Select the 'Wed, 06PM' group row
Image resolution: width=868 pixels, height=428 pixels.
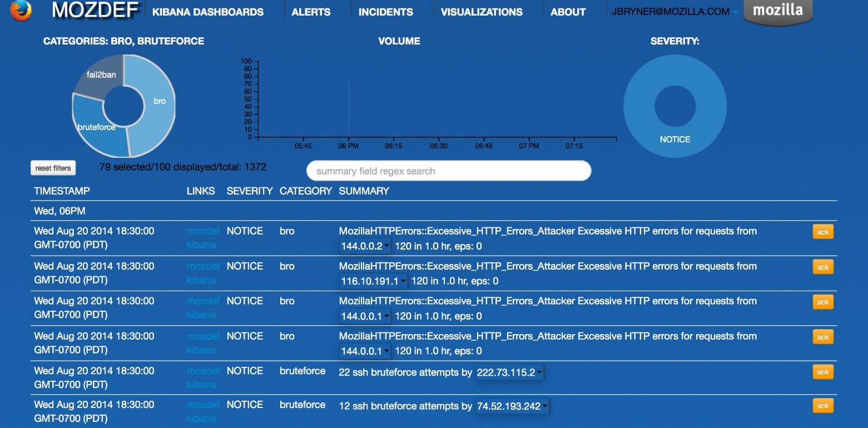coord(434,211)
